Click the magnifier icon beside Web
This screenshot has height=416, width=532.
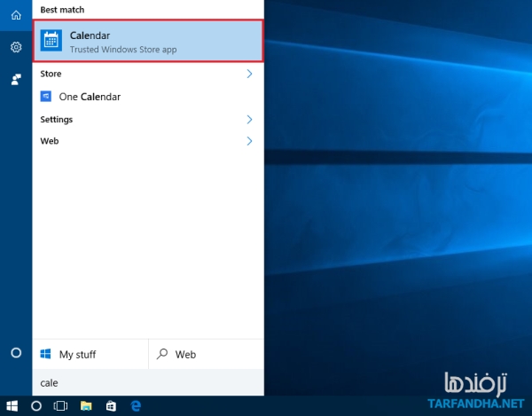[162, 354]
